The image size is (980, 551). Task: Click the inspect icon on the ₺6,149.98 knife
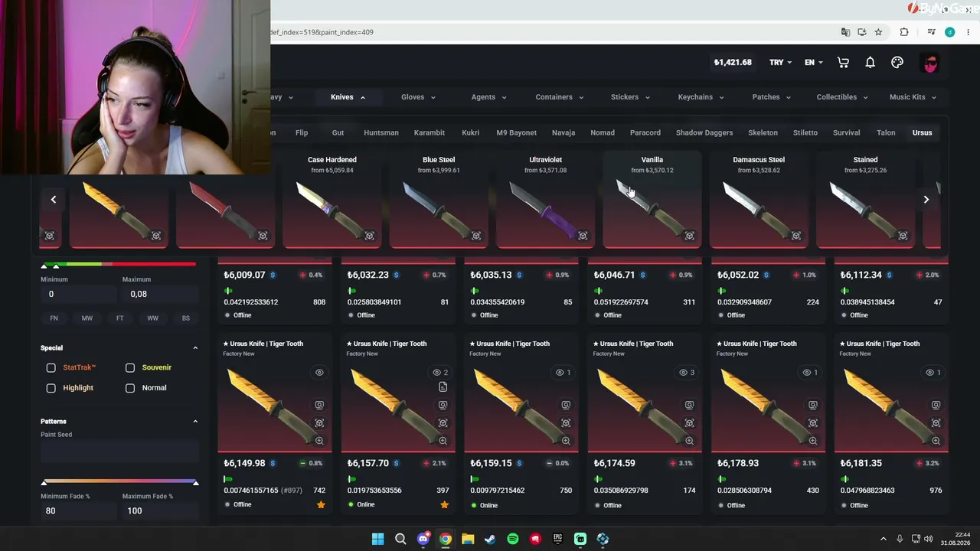click(319, 405)
